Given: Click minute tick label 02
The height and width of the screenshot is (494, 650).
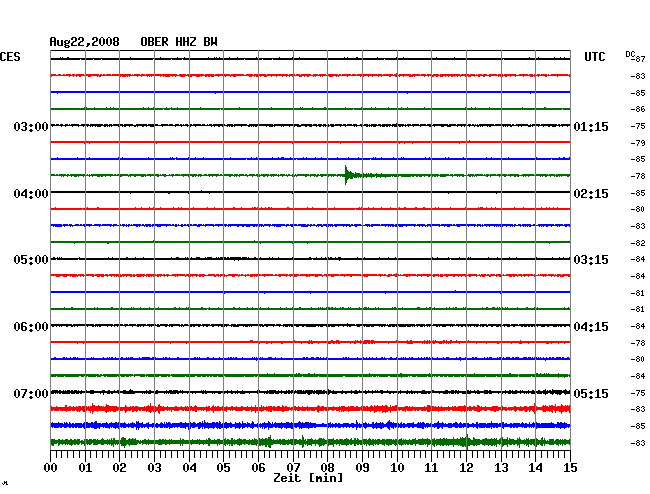Looking at the screenshot, I should pyautogui.click(x=119, y=467).
